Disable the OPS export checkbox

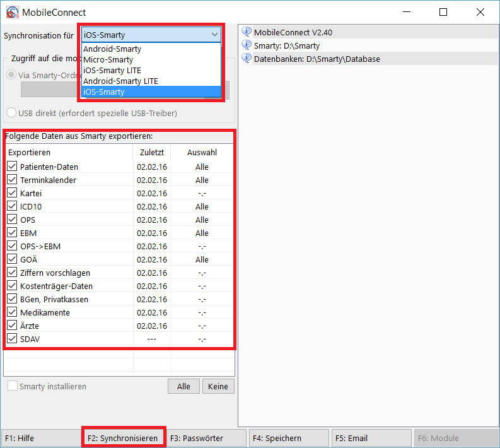click(12, 219)
